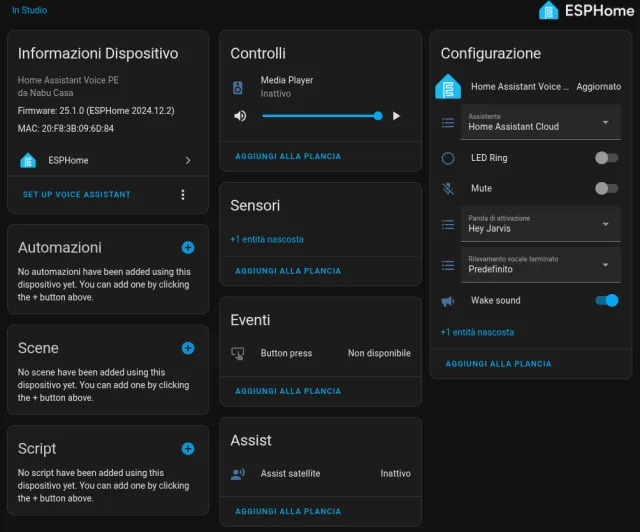This screenshot has height=532, width=640.
Task: Play media with the play button
Action: click(x=396, y=116)
